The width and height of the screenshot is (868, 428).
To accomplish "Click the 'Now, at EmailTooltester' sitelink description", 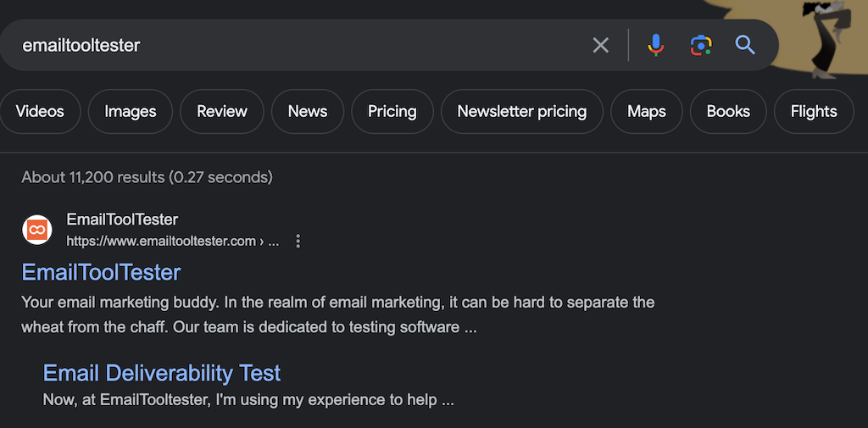I will (x=248, y=400).
